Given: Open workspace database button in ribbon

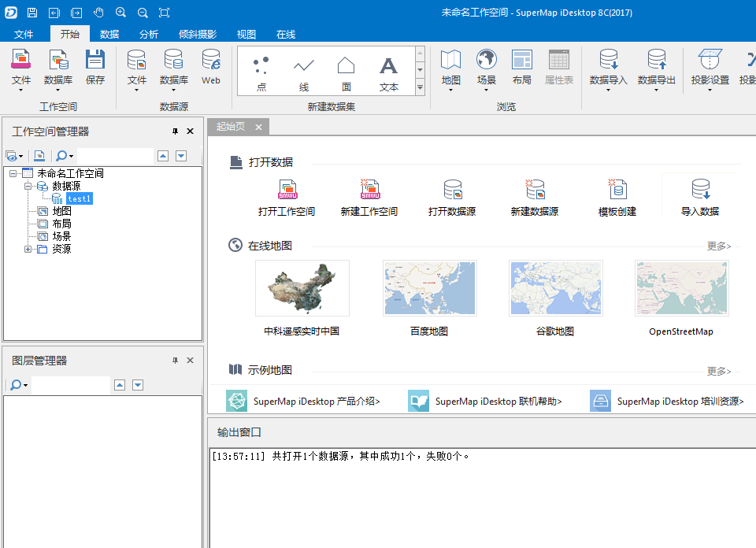Looking at the screenshot, I should click(57, 70).
